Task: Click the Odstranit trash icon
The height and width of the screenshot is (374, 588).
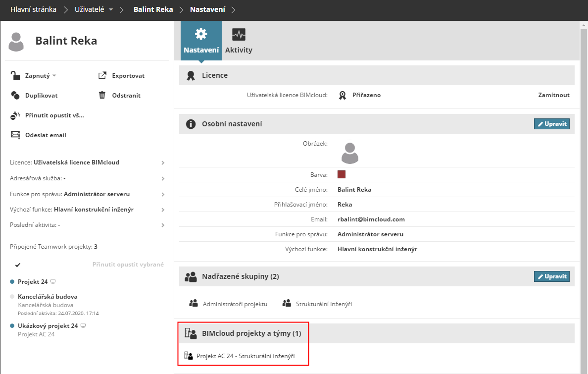Action: [x=102, y=95]
